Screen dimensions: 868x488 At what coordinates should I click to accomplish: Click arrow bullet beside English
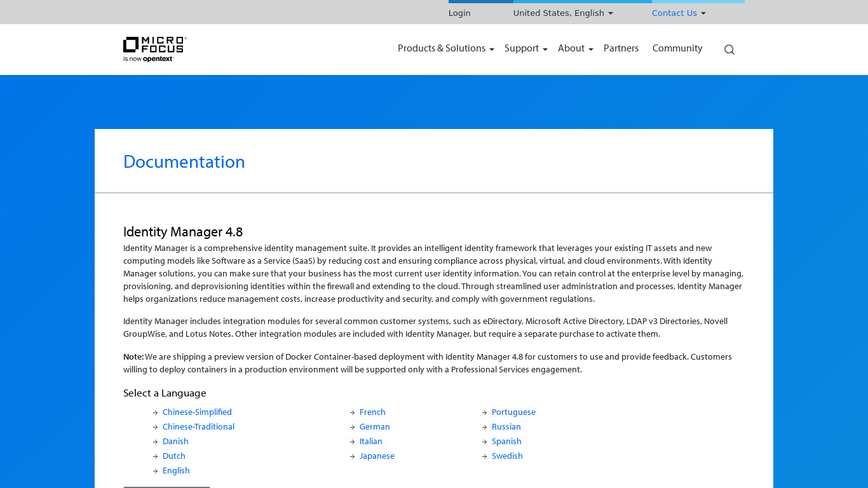tap(156, 471)
